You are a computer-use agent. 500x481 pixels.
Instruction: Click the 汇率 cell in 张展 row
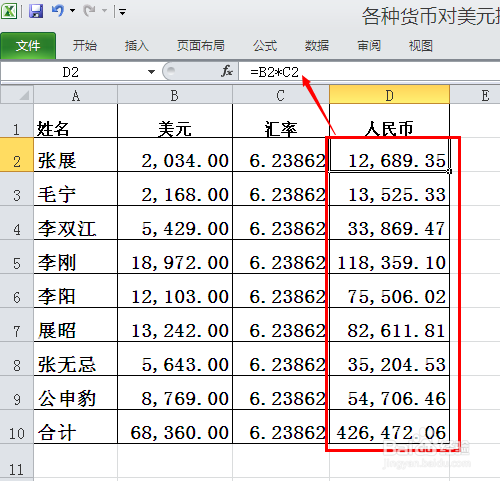[x=281, y=155]
